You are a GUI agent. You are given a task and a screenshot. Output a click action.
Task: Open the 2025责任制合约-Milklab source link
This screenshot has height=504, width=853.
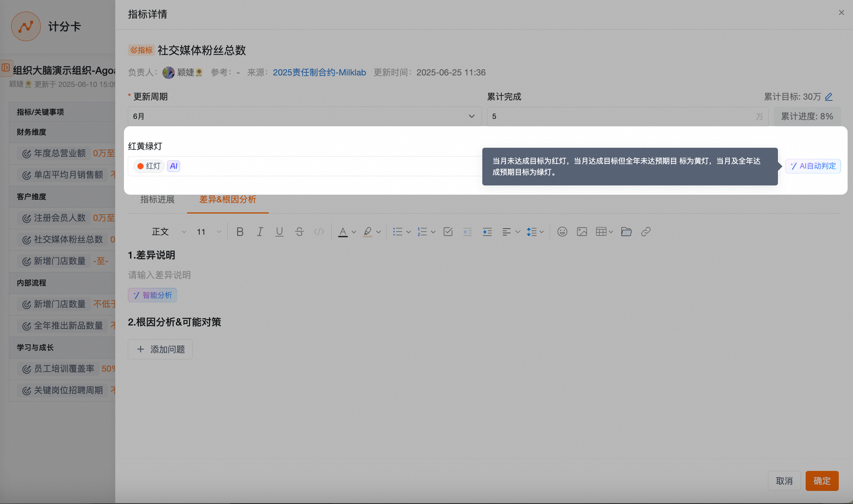pos(319,72)
